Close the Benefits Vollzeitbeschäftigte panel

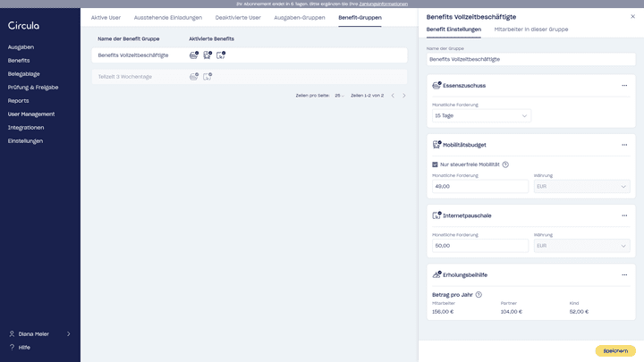[633, 16]
